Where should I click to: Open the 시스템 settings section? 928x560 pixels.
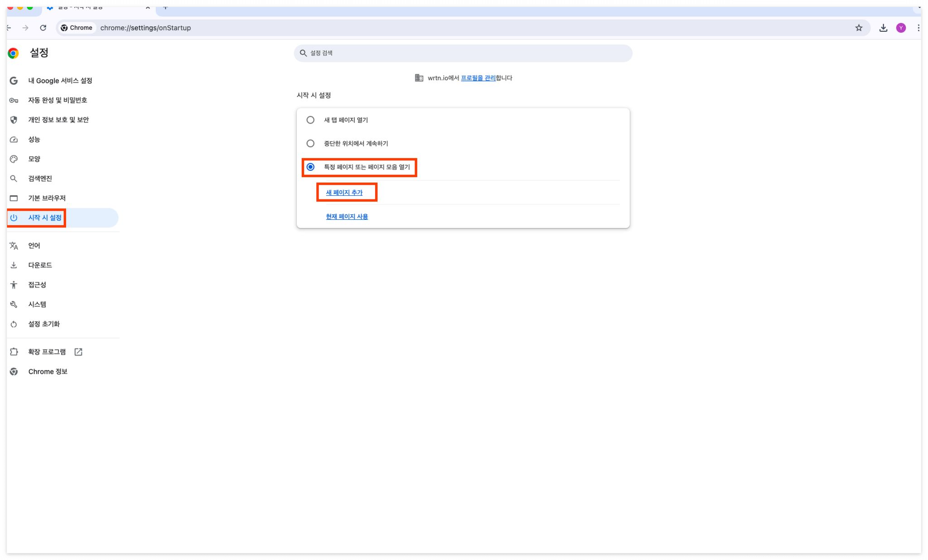pyautogui.click(x=37, y=304)
